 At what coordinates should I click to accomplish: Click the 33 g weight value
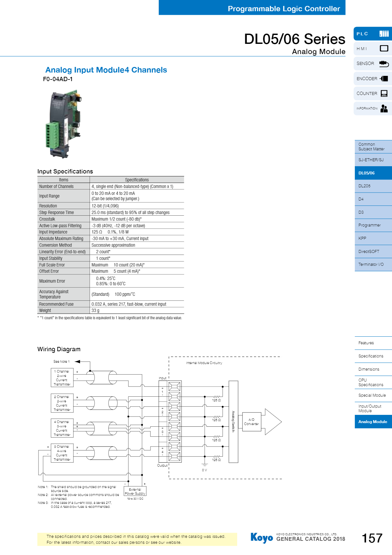95,311
